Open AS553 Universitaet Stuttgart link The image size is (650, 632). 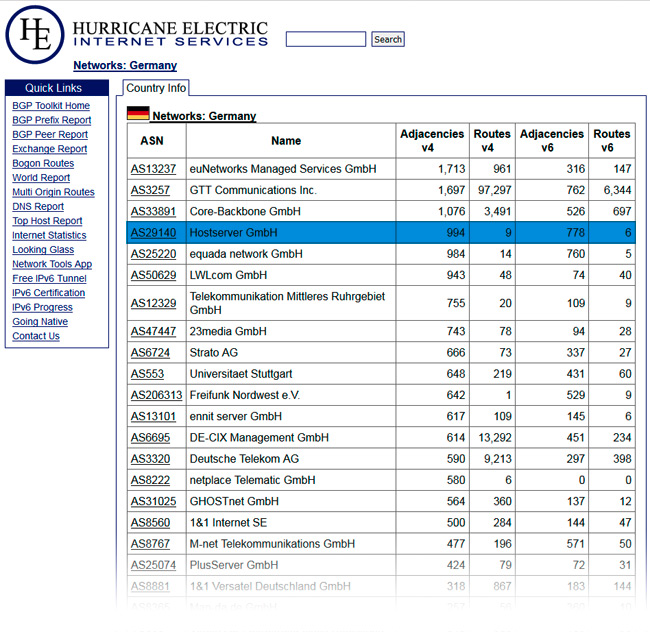[x=147, y=374]
